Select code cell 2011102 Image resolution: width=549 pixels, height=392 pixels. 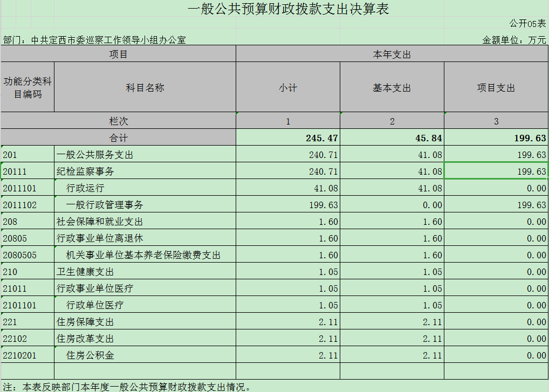(28, 205)
